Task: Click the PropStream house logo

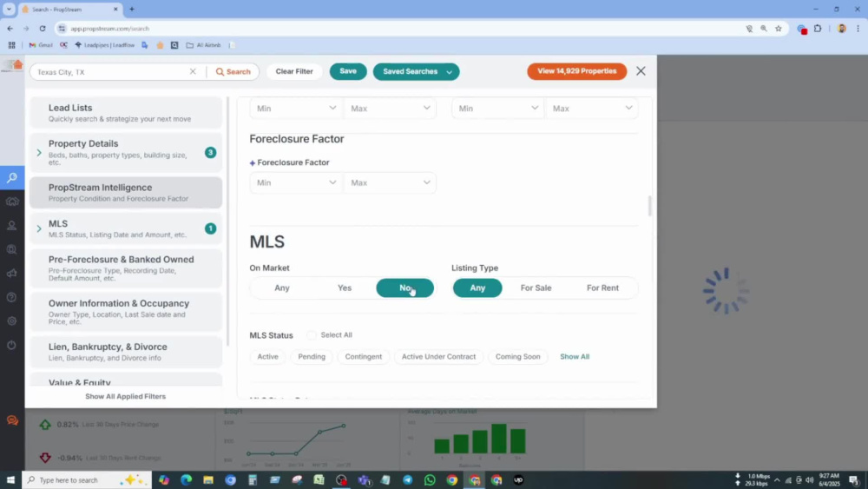Action: (12, 65)
